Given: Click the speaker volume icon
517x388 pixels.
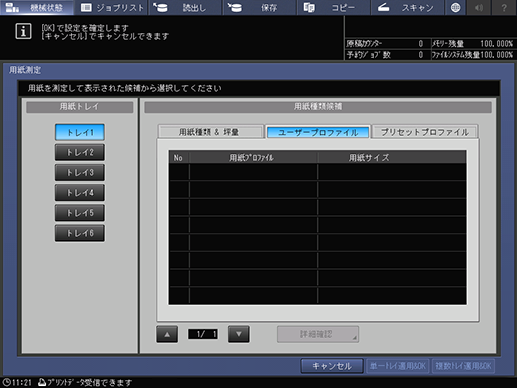Looking at the screenshot, I should point(479,7).
